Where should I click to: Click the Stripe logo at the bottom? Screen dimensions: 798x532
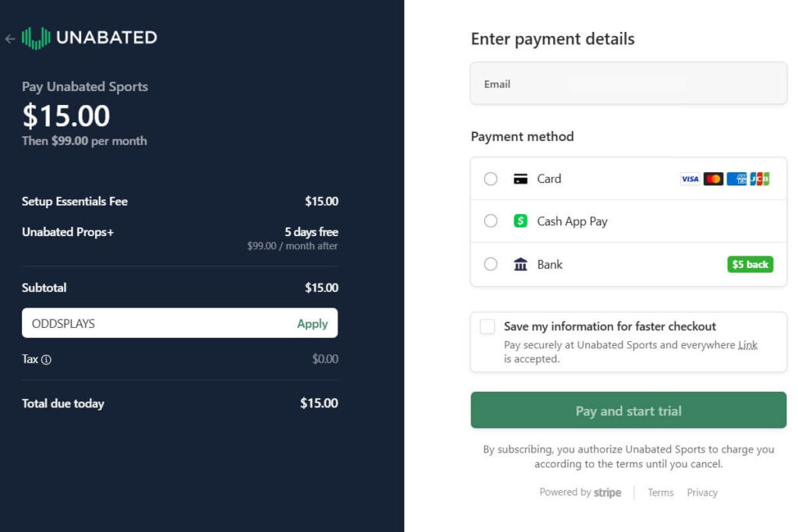(606, 492)
